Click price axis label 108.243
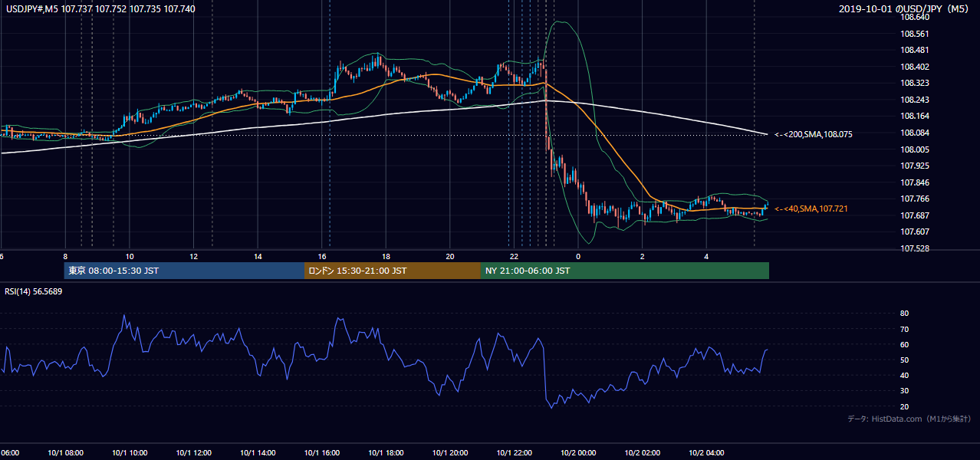 [x=915, y=100]
